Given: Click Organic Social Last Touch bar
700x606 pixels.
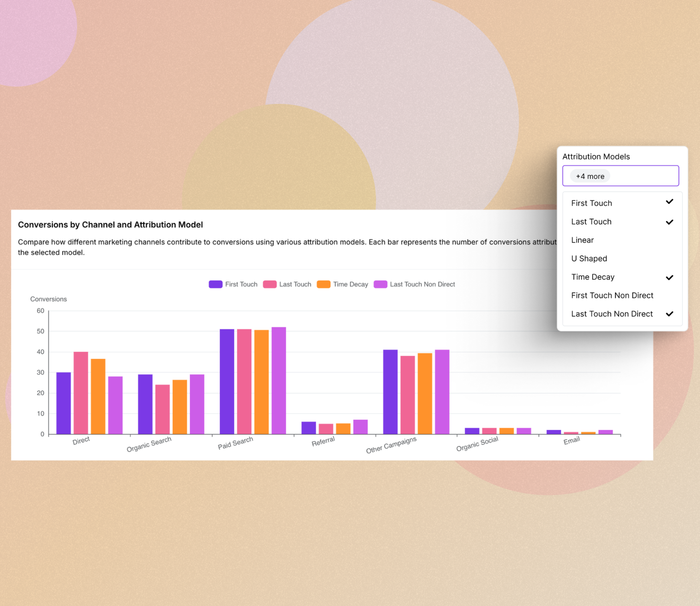Looking at the screenshot, I should point(489,431).
